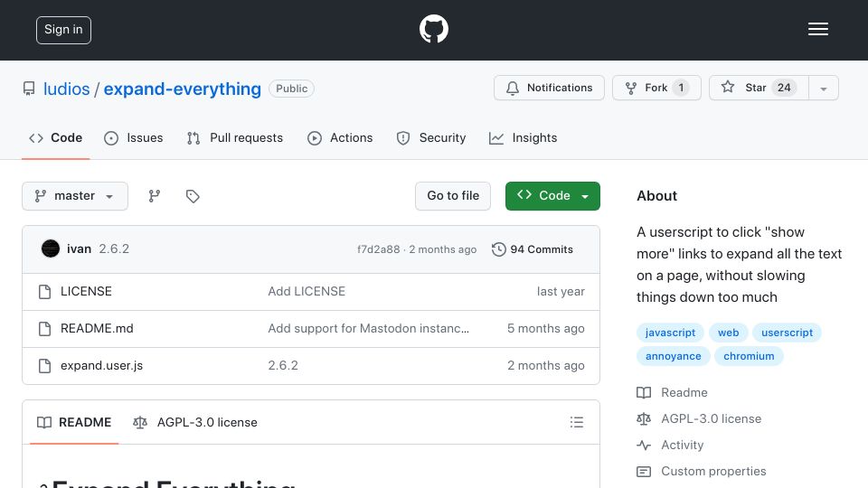Select the AGPL-3.0 license tab
868x488 pixels.
coord(195,422)
